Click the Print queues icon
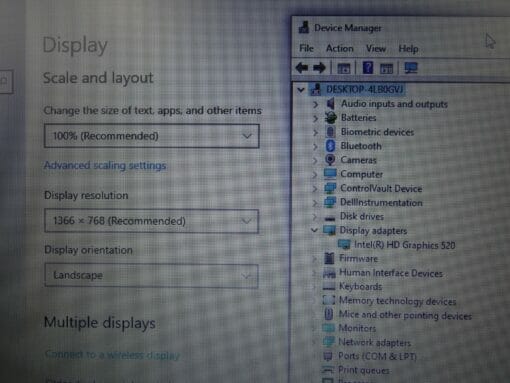The width and height of the screenshot is (510, 383). (x=328, y=370)
